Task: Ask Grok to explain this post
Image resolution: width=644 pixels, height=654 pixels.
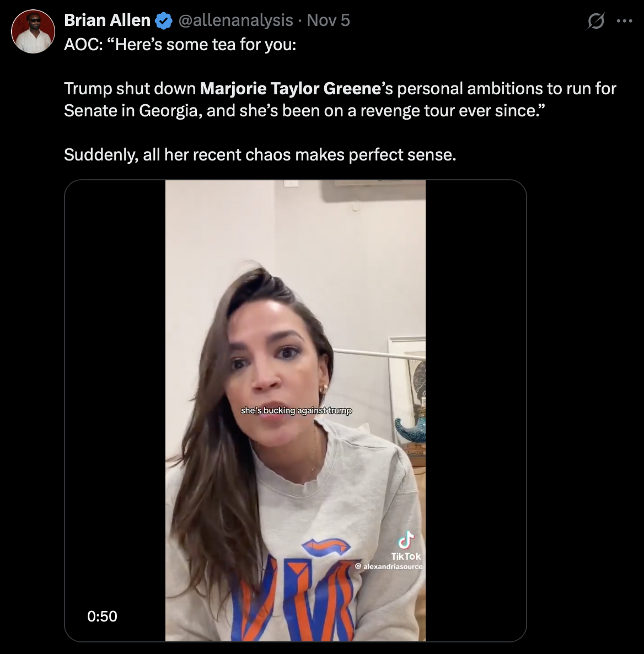Action: [x=595, y=20]
